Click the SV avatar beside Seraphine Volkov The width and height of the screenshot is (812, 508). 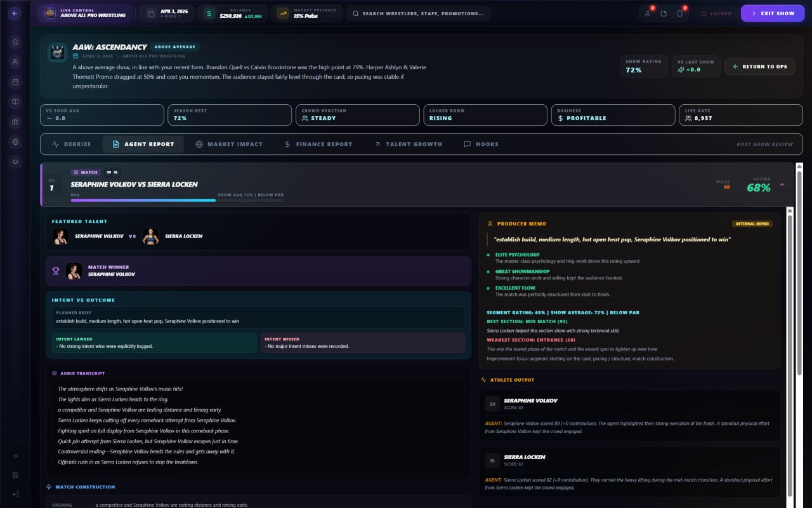(492, 404)
